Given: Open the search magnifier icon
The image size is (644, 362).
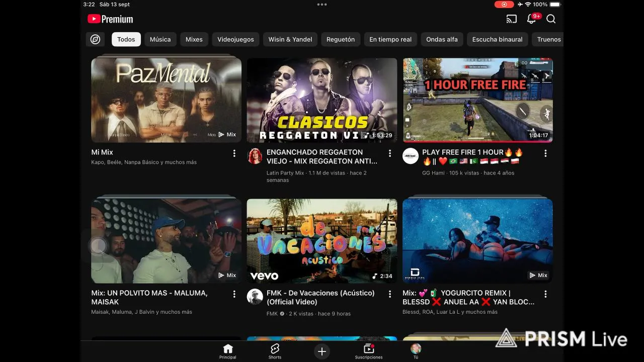Looking at the screenshot, I should (x=551, y=19).
